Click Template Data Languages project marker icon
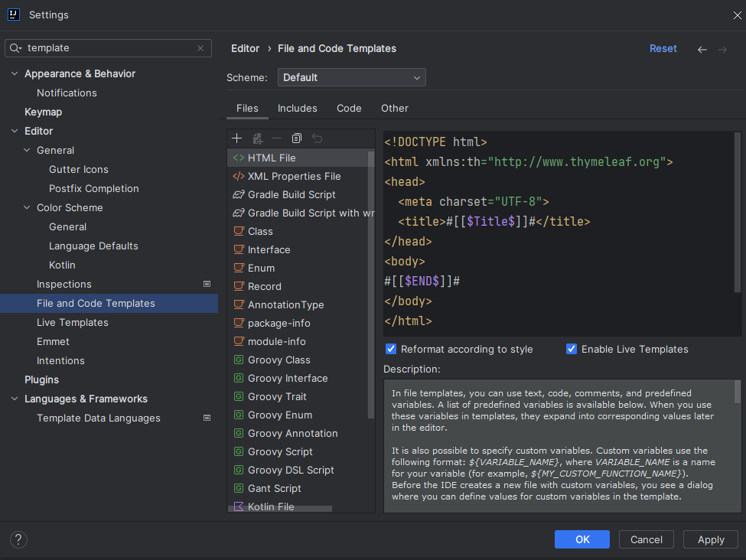 [x=207, y=418]
